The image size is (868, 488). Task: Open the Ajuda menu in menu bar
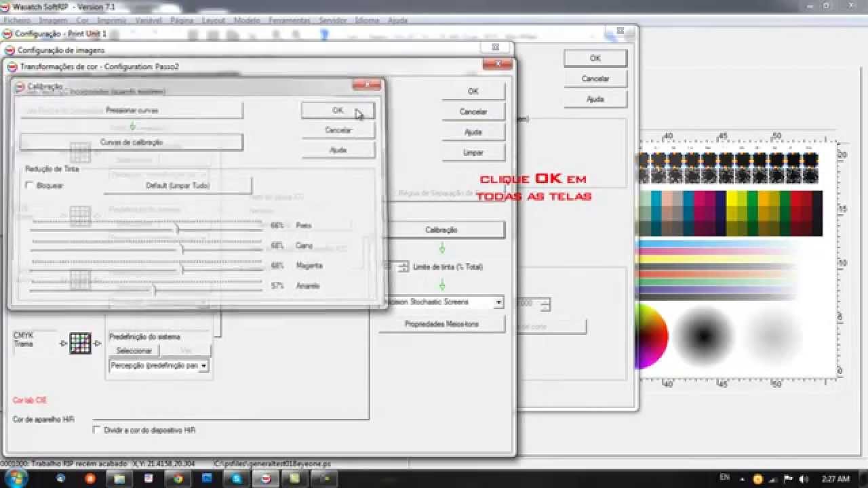(x=397, y=20)
